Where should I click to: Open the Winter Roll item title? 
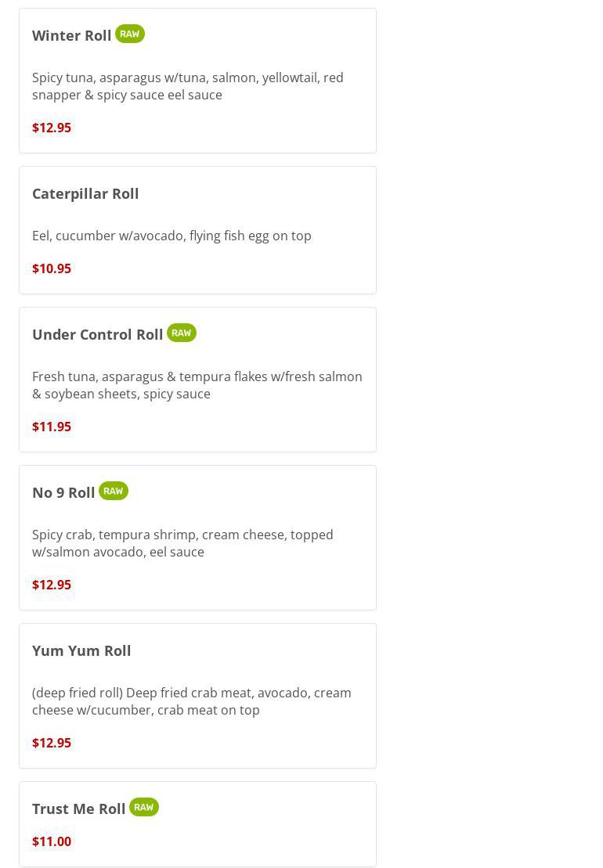coord(72,35)
